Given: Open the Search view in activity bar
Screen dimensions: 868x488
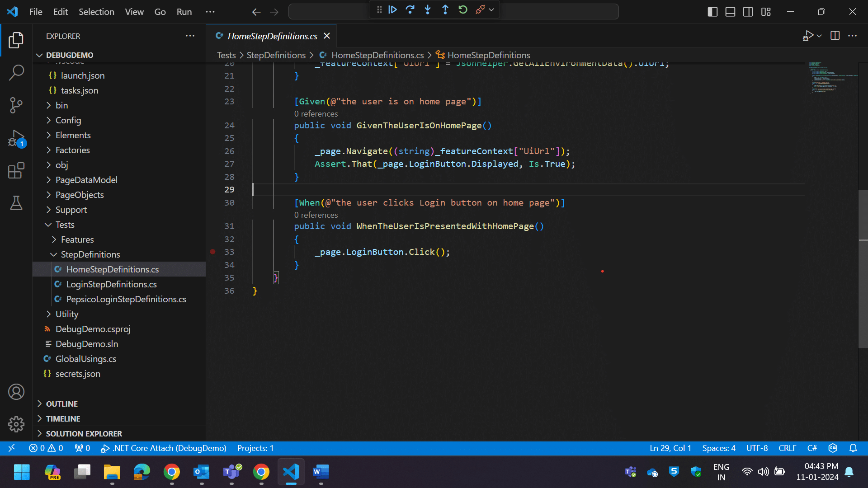Looking at the screenshot, I should coord(16,72).
